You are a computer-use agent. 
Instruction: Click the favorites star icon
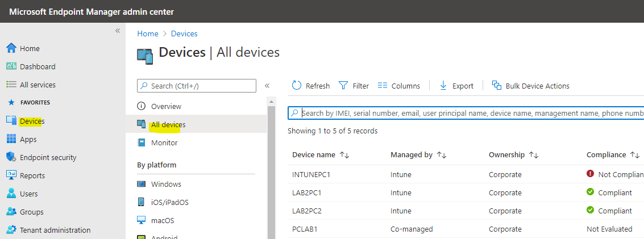(11, 103)
